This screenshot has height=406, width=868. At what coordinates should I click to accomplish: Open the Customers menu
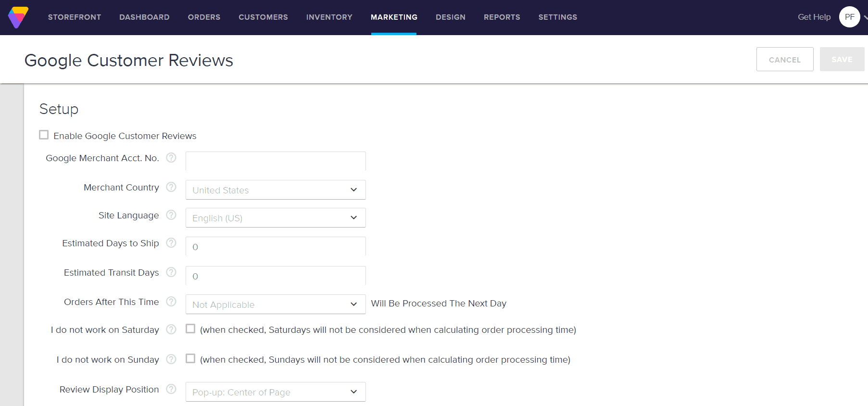(x=263, y=17)
